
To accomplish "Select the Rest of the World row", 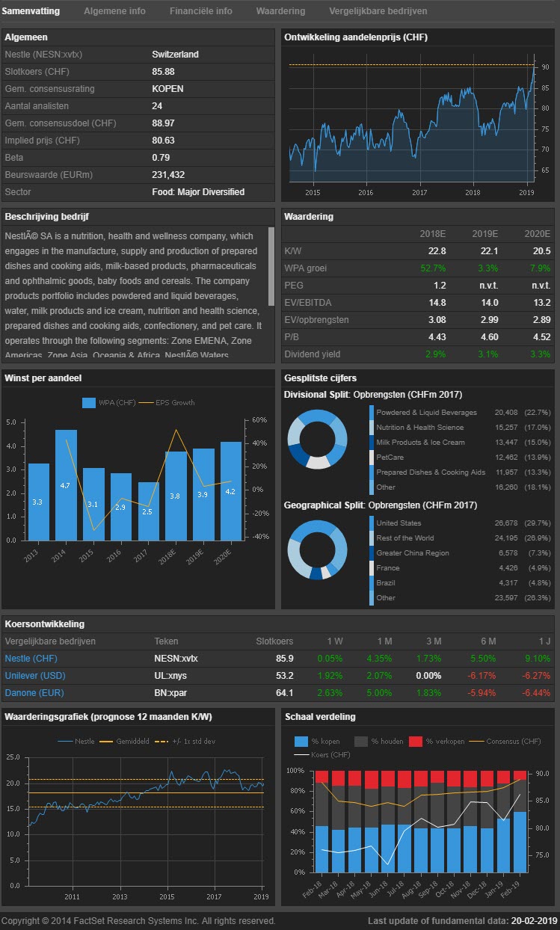I will (461, 538).
